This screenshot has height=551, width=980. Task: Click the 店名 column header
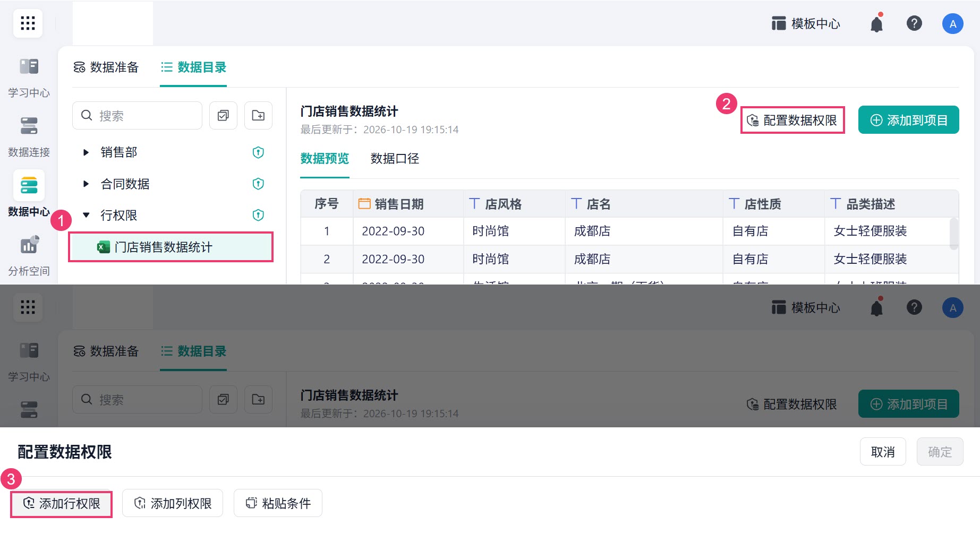coord(644,204)
